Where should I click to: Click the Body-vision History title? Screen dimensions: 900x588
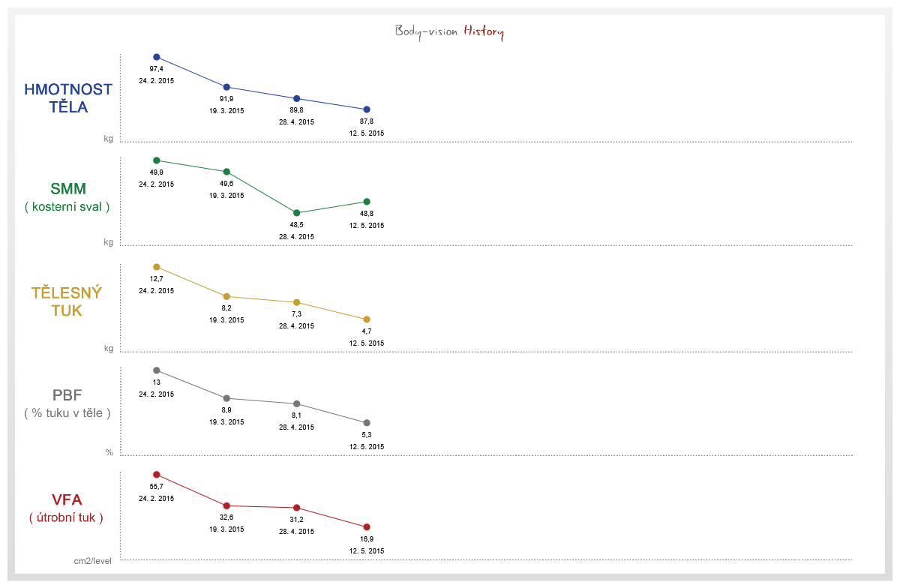[450, 32]
